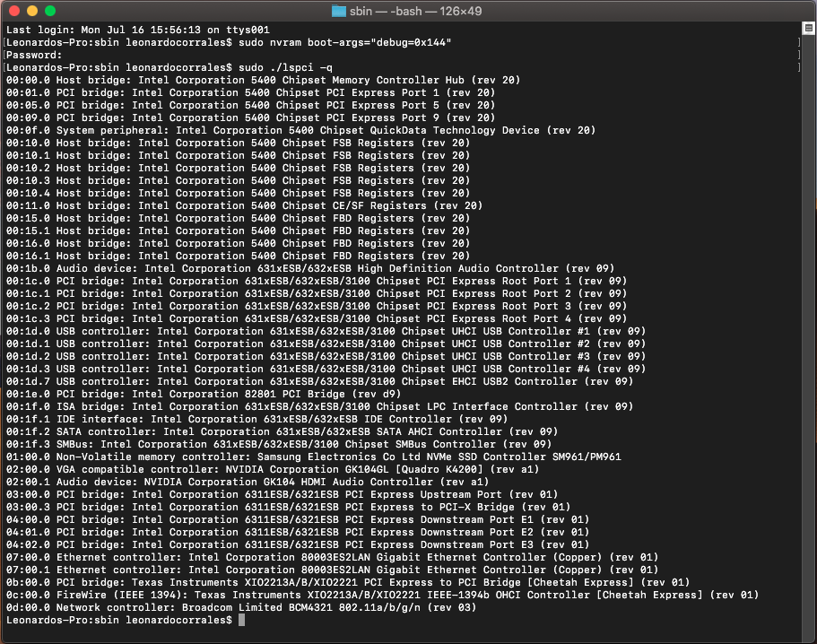
Task: Select the 00:1f.1 IDE Controller line
Action: (256, 419)
